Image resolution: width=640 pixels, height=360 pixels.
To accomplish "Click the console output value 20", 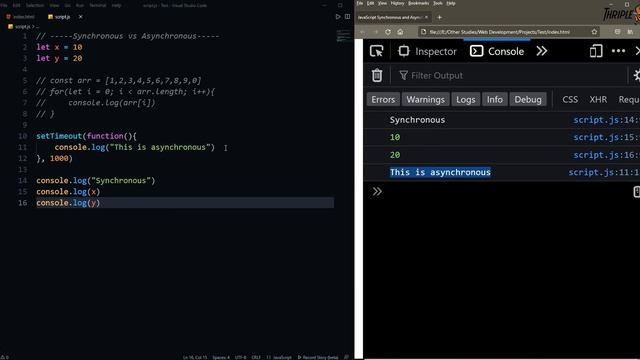I will click(395, 155).
